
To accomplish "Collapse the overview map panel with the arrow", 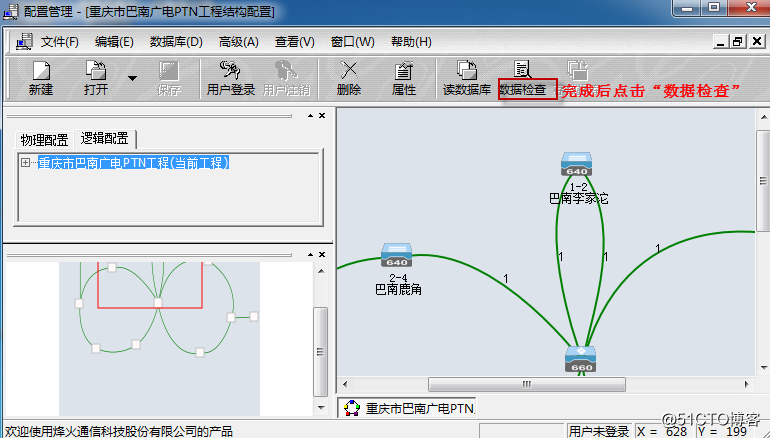I will (x=310, y=254).
